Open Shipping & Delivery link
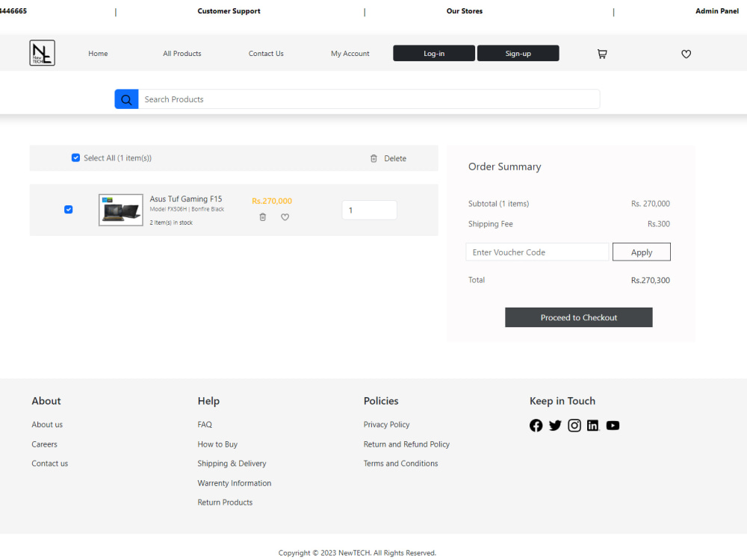 pos(232,464)
